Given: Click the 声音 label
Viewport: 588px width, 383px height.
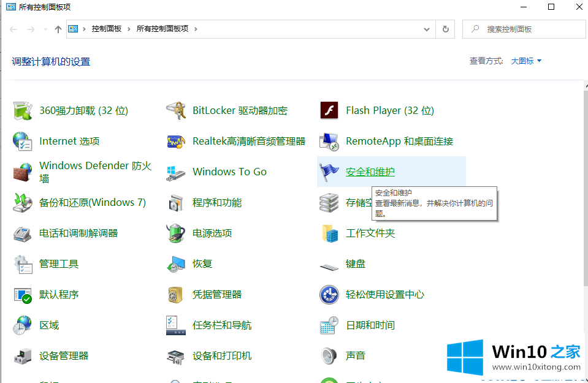Looking at the screenshot, I should click(x=356, y=355).
